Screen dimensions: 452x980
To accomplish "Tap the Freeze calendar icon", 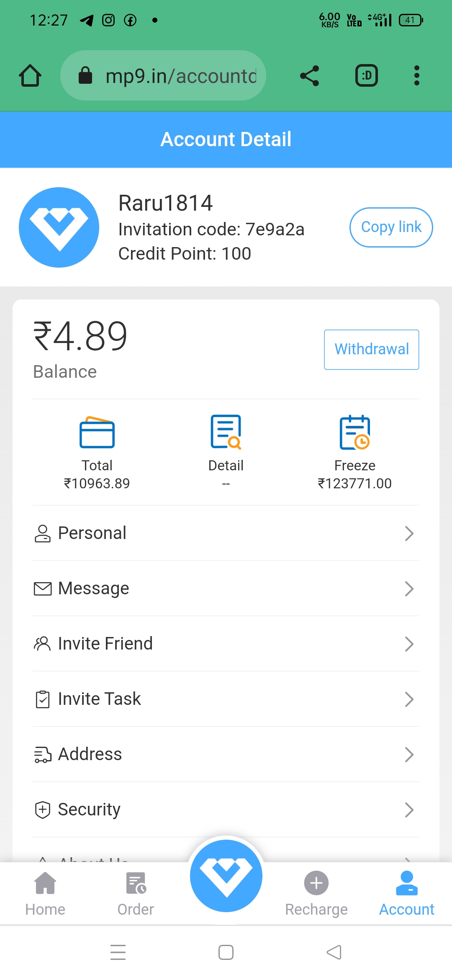I will [354, 432].
